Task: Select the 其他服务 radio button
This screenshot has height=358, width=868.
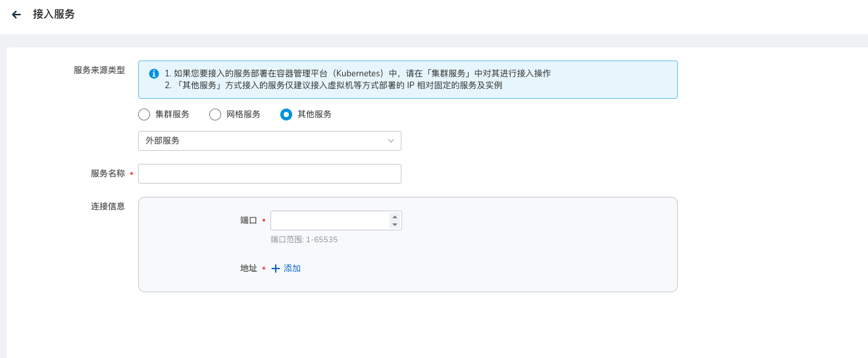Action: click(x=286, y=115)
